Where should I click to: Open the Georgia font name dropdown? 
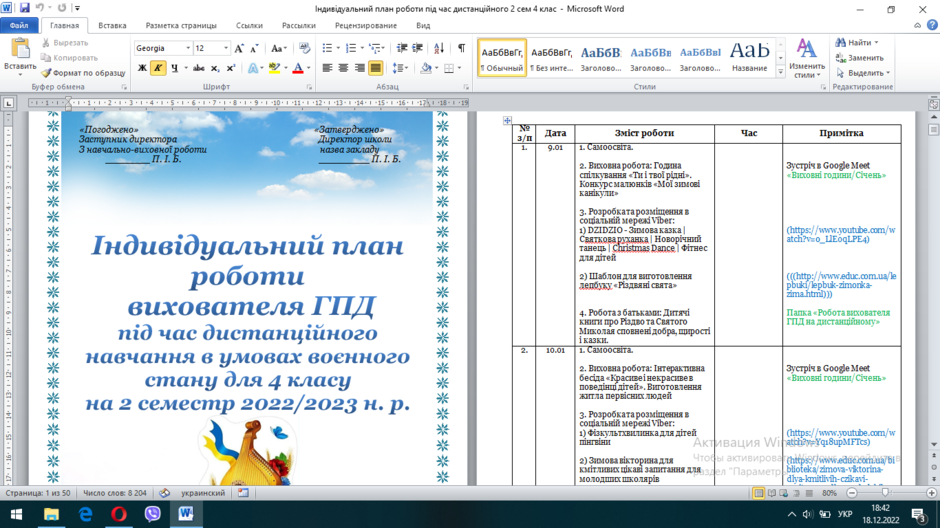pyautogui.click(x=188, y=48)
